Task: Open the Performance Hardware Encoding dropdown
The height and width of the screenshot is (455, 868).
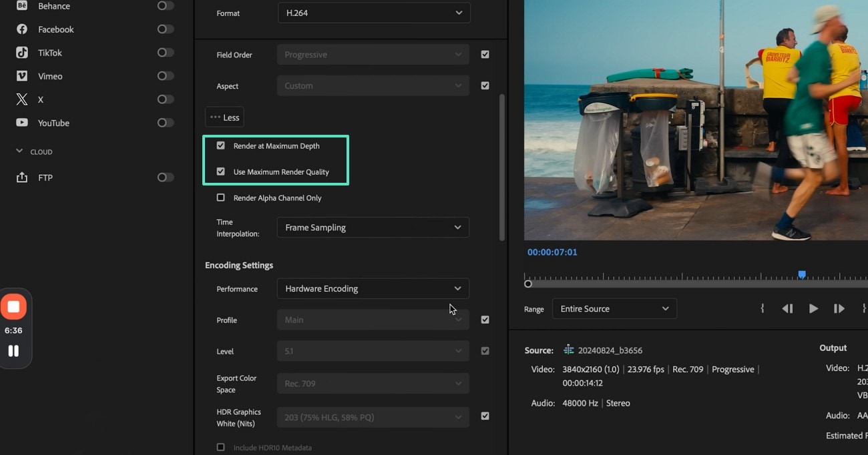Action: (x=373, y=289)
